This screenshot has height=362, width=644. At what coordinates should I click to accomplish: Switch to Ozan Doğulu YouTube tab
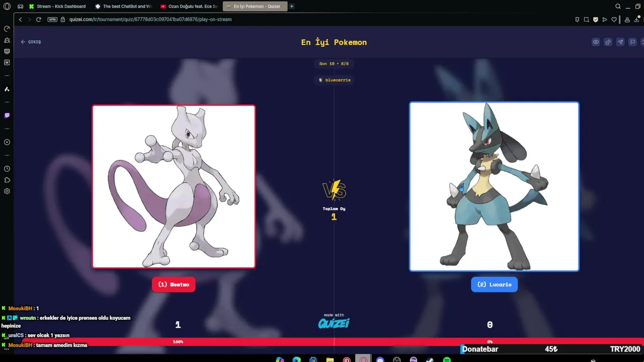point(189,7)
